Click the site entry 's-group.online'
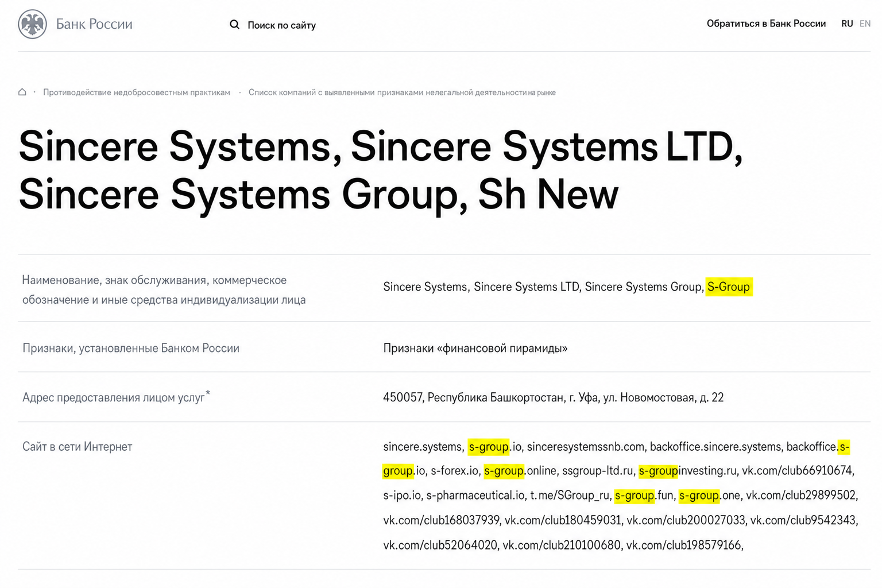882x588 pixels. [x=520, y=471]
